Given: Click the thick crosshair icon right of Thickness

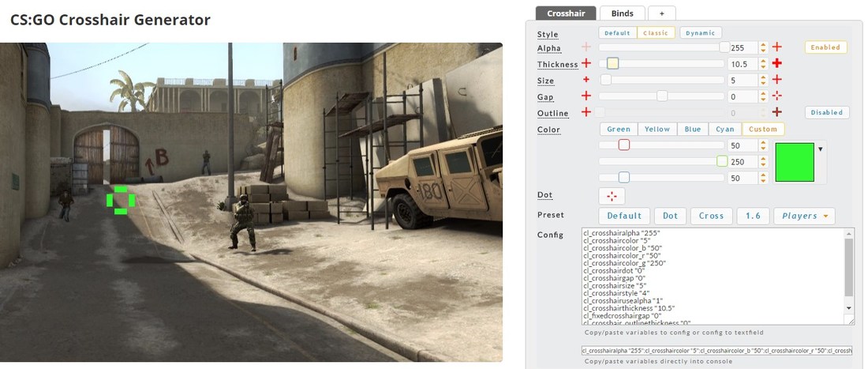Looking at the screenshot, I should pos(777,64).
